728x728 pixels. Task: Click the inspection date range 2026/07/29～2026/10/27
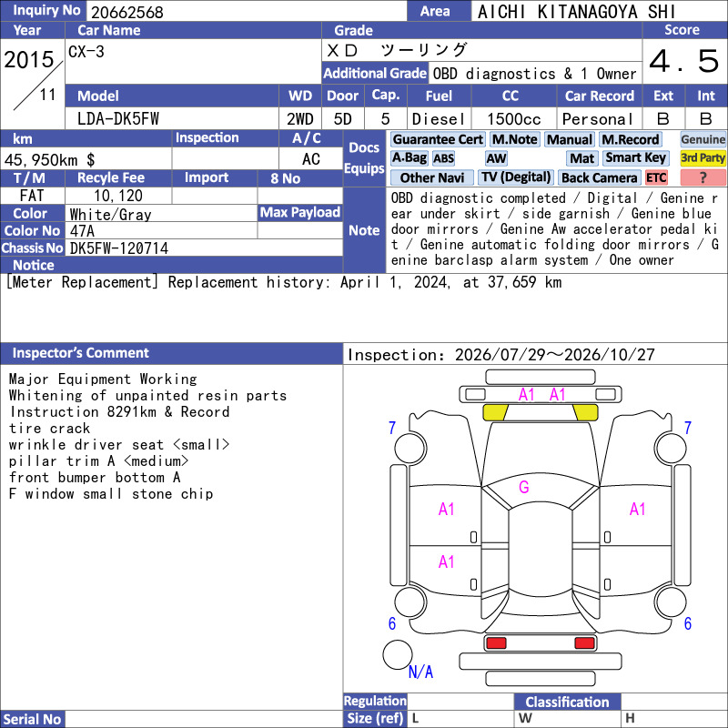pyautogui.click(x=555, y=355)
